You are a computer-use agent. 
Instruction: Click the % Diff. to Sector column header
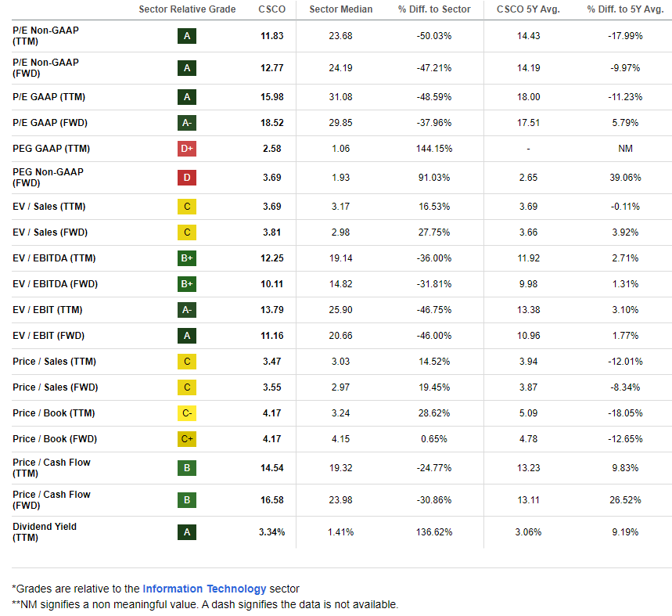click(434, 9)
